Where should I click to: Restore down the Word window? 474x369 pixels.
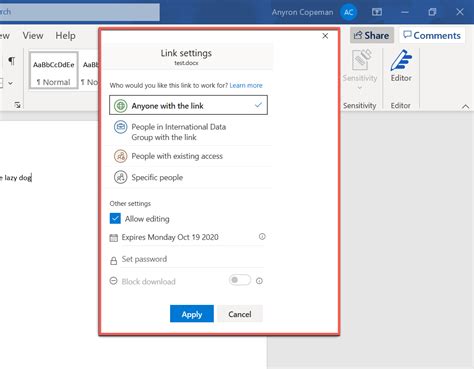432,12
